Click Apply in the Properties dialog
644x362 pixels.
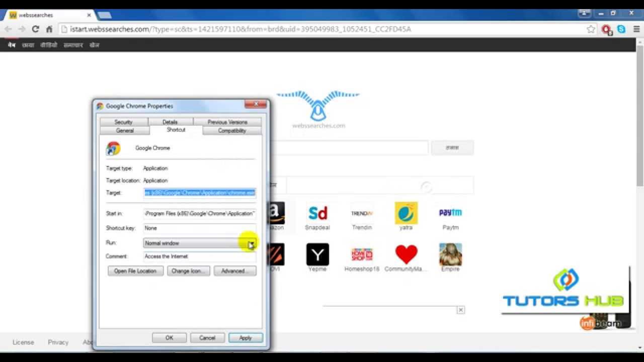[x=246, y=338]
